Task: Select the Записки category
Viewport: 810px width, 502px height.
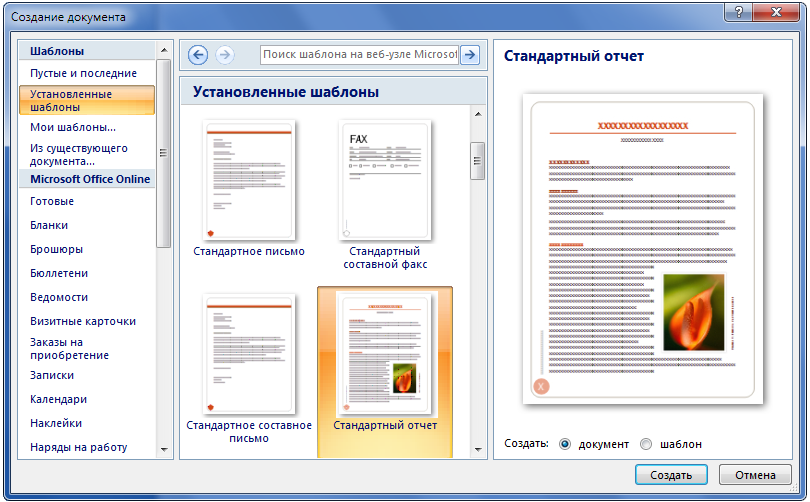Action: [52, 375]
